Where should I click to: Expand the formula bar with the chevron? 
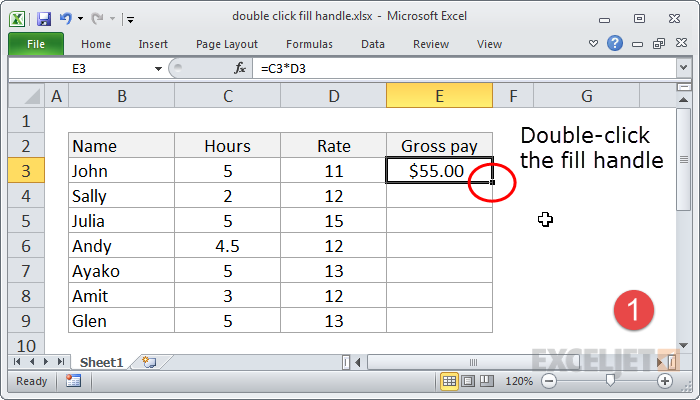[x=683, y=68]
